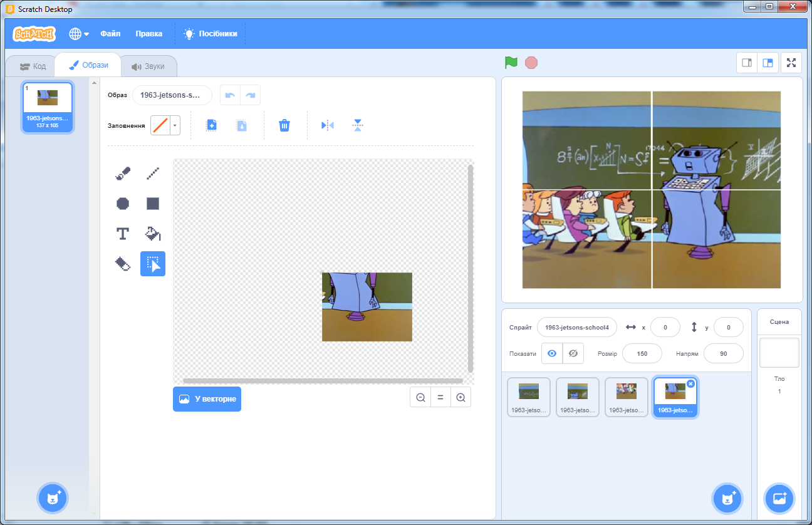Click the canvas horizontal scrollbar
812x525 pixels.
(x=323, y=380)
